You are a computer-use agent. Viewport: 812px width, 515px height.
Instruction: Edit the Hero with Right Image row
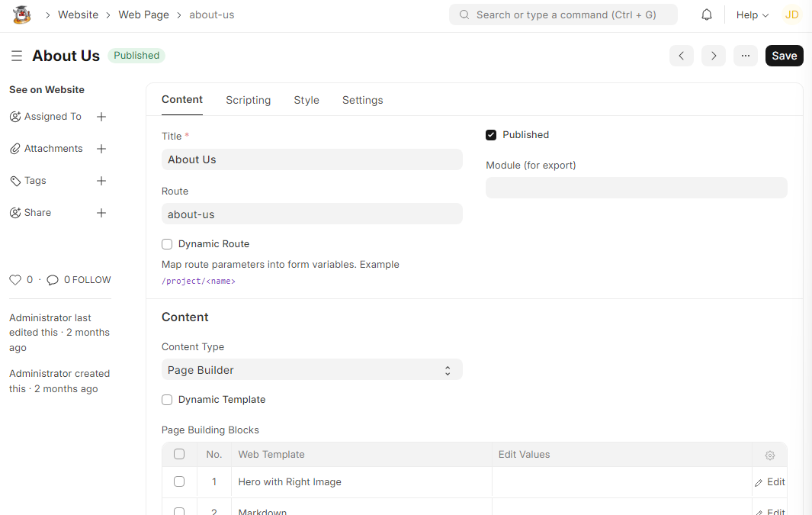(770, 482)
